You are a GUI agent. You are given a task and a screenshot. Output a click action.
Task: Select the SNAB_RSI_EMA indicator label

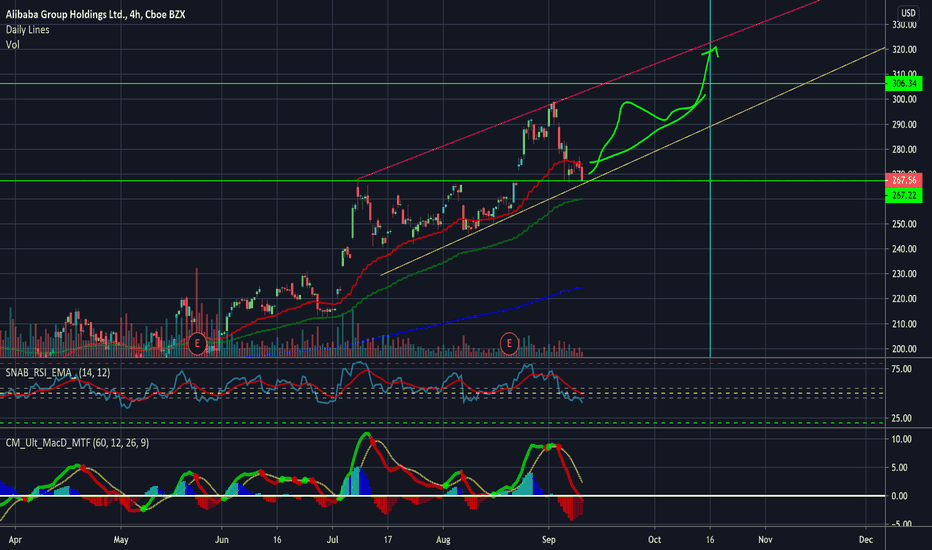pos(58,373)
